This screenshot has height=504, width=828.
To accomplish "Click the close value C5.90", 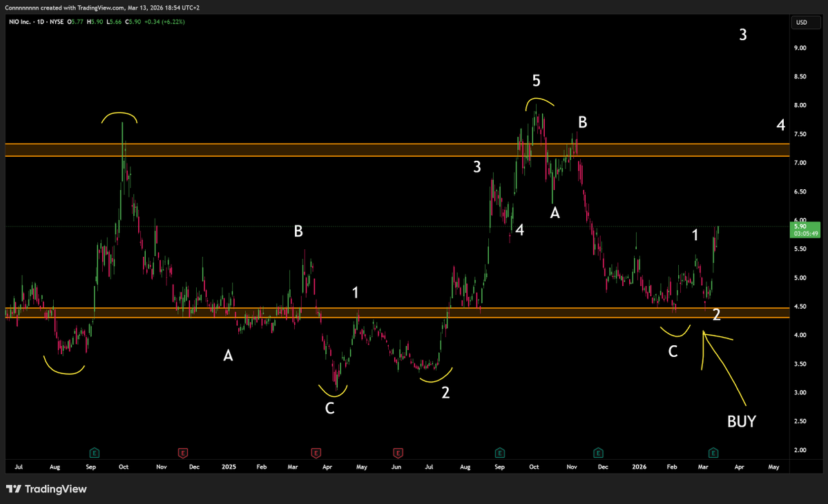I will point(133,21).
